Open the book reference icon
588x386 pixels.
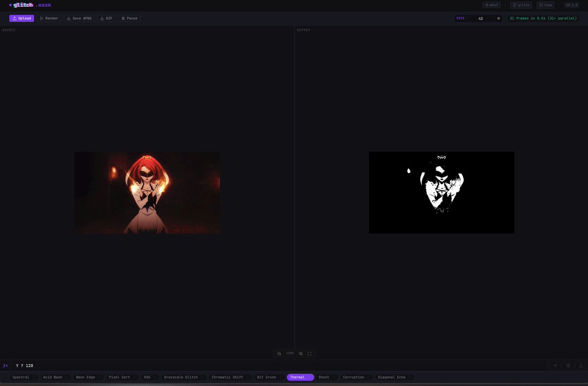tap(568, 365)
